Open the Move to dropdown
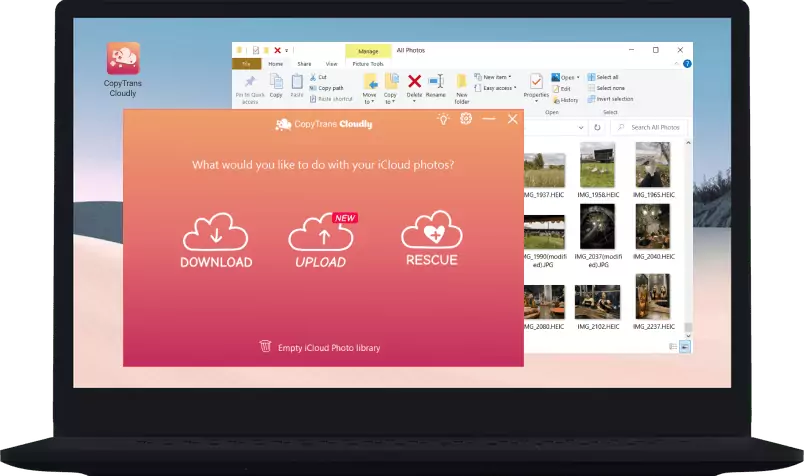 (369, 89)
